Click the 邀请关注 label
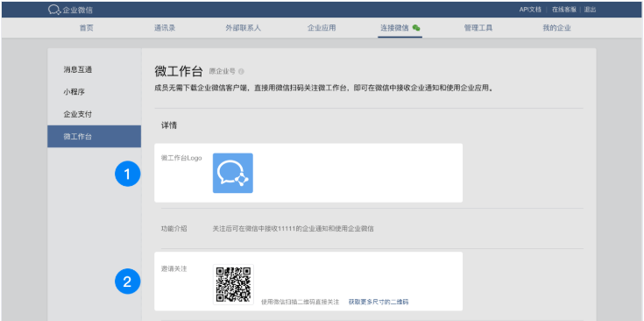 click(173, 269)
